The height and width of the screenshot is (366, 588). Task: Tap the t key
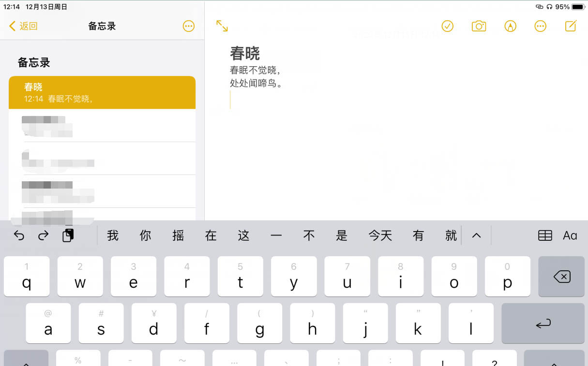[241, 277]
